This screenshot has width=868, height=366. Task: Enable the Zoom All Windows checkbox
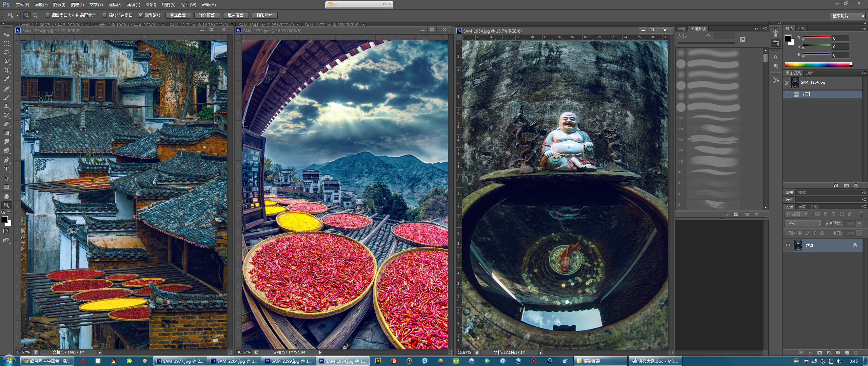[104, 15]
